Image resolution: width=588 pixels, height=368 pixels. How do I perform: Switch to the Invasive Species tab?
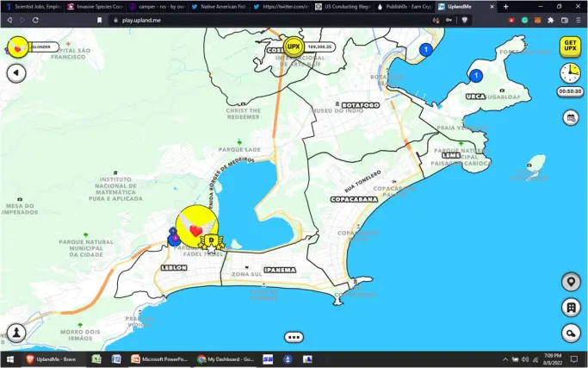(96, 7)
